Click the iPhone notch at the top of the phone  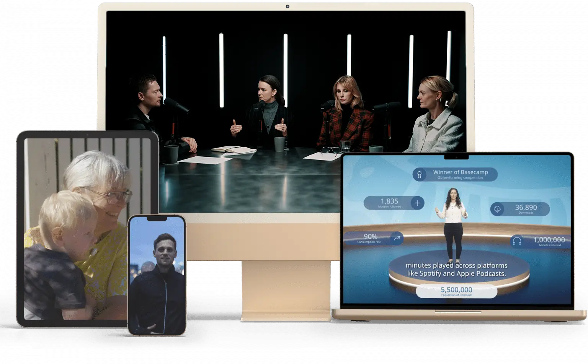tap(157, 219)
